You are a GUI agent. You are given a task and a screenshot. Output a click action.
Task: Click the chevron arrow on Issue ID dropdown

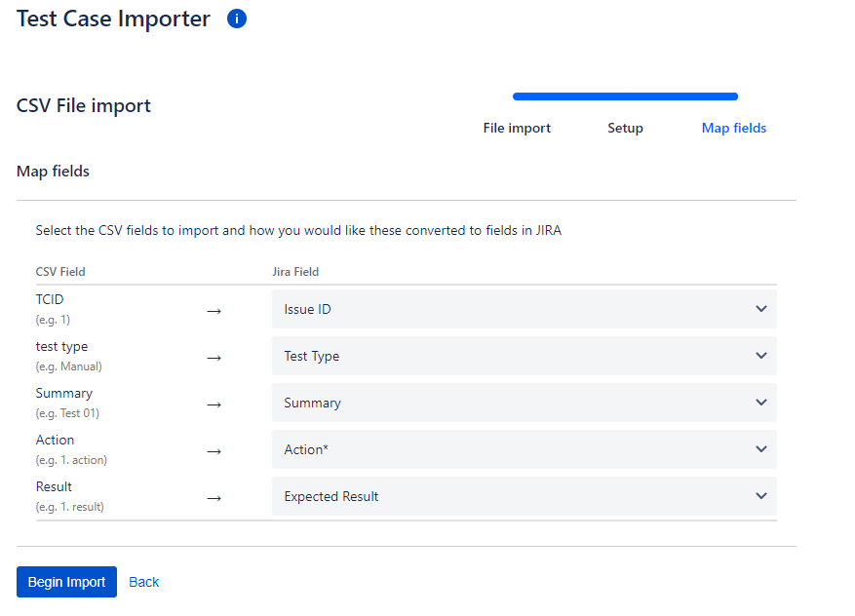pos(761,309)
